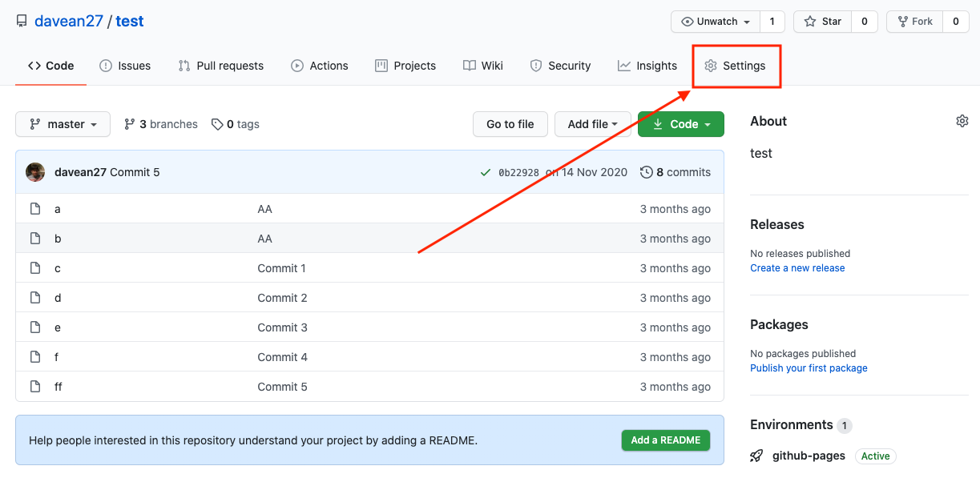Viewport: 980px width, 490px height.
Task: Open file c
Action: (x=58, y=268)
